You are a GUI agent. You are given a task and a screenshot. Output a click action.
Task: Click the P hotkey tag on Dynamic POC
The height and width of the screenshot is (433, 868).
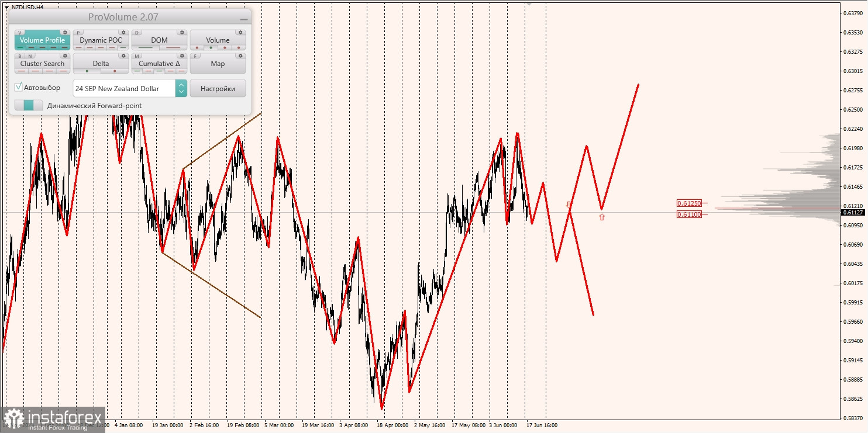point(78,33)
